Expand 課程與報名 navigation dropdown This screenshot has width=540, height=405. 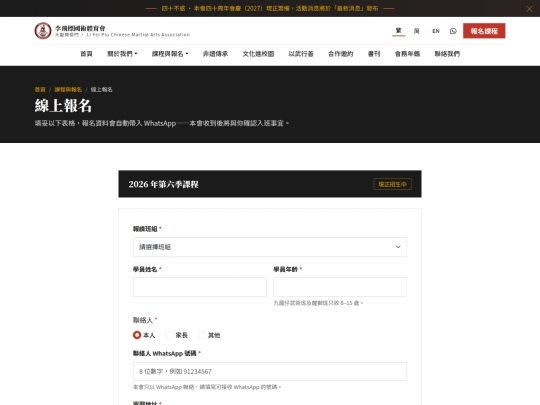(x=170, y=54)
